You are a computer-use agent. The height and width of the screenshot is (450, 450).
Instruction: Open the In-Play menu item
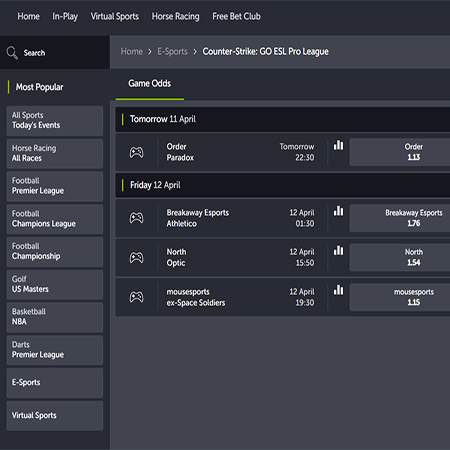tap(65, 16)
